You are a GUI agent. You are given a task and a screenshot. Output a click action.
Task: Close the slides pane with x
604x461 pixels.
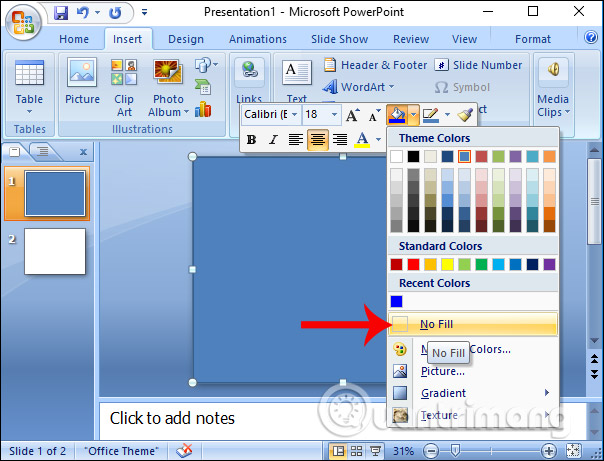[83, 152]
